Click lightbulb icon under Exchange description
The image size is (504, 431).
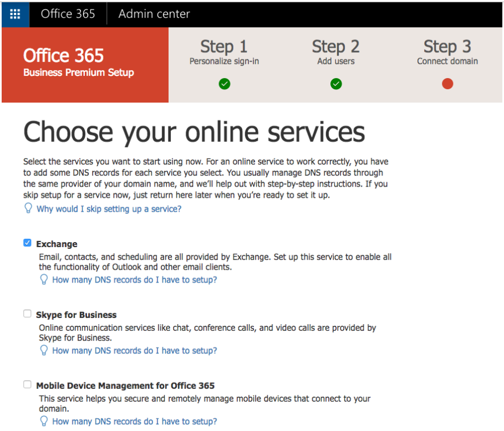[x=44, y=279]
